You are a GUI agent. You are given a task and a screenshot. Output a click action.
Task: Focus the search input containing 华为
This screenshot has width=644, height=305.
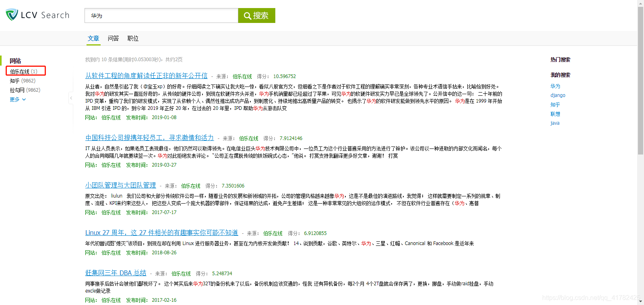(161, 15)
